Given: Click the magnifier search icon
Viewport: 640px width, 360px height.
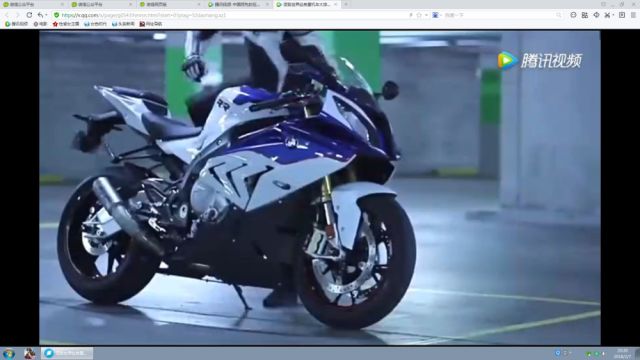Looking at the screenshot, I should tap(558, 15).
